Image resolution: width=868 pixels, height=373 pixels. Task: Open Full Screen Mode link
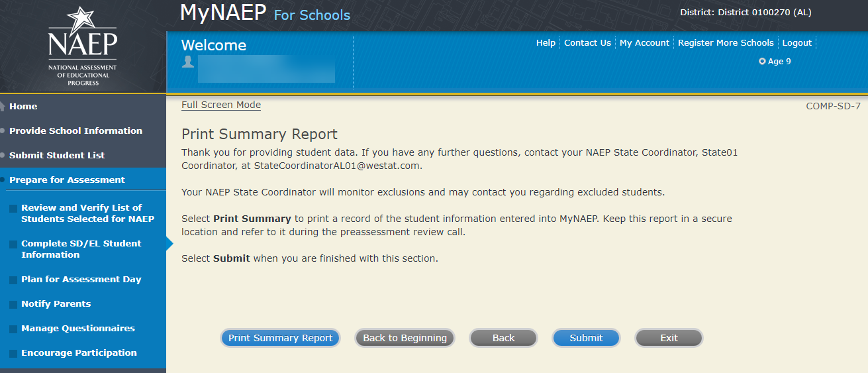[x=221, y=105]
